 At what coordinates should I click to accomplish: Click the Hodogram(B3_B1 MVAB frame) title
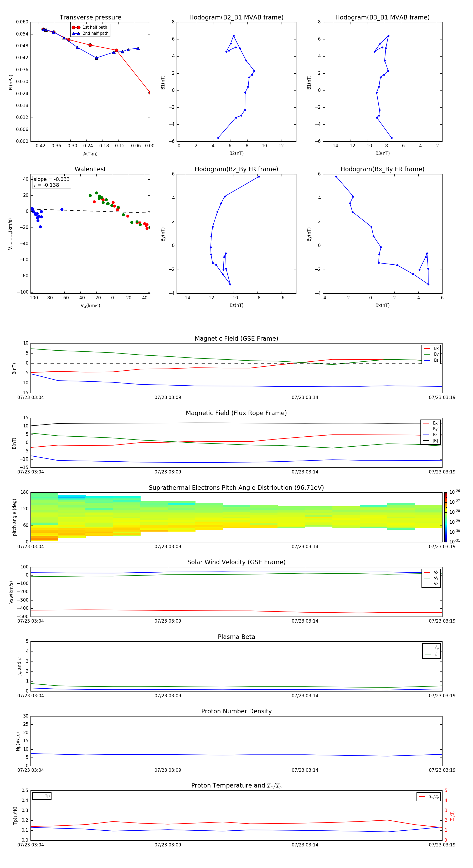point(382,18)
